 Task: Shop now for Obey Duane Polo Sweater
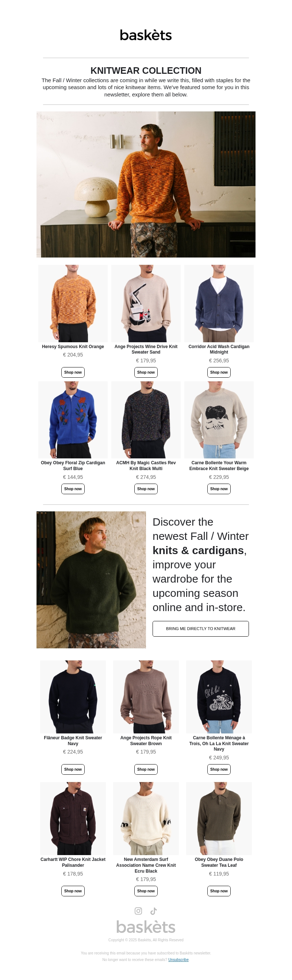click(x=219, y=891)
